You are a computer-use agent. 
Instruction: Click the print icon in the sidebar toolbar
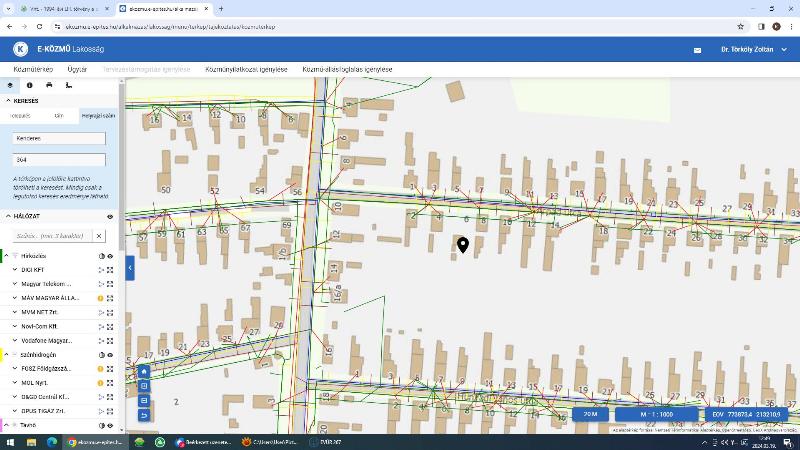[49, 85]
